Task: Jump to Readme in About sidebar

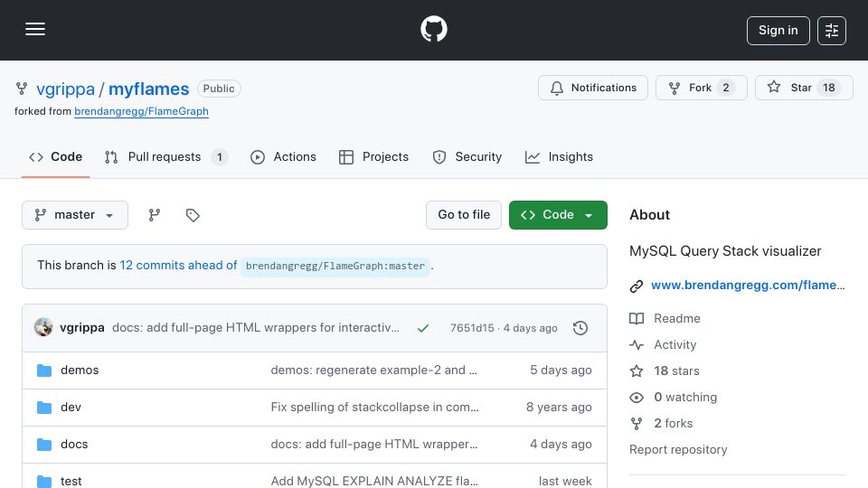Action: [x=677, y=319]
